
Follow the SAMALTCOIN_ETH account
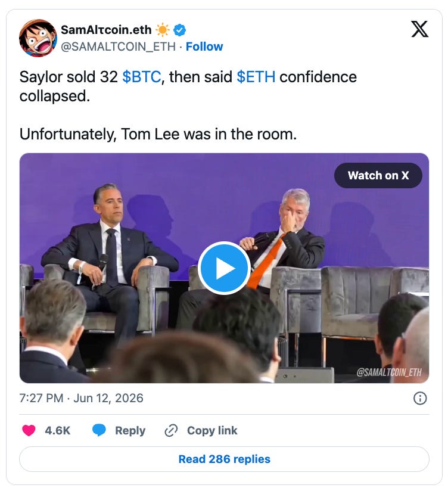click(x=204, y=46)
